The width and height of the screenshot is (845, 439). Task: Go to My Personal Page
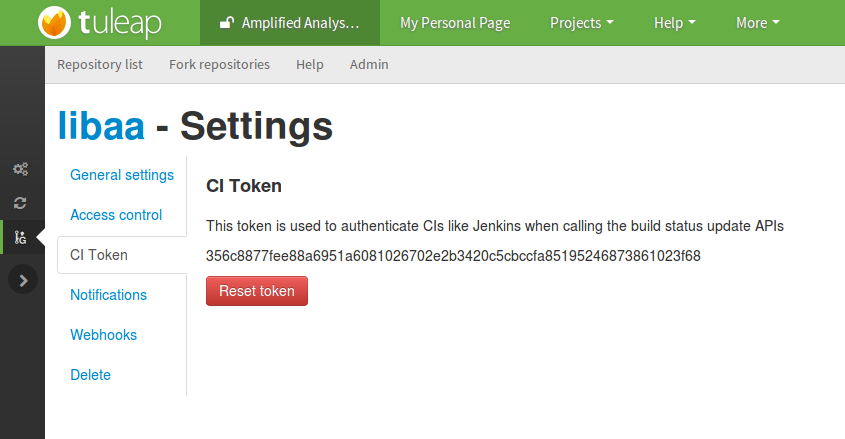click(x=455, y=23)
